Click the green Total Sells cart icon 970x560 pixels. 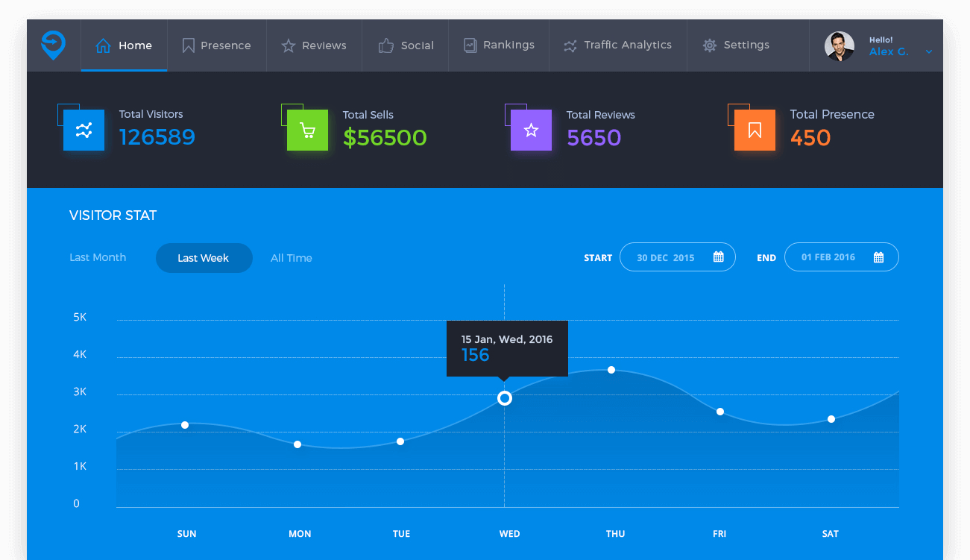(x=307, y=130)
